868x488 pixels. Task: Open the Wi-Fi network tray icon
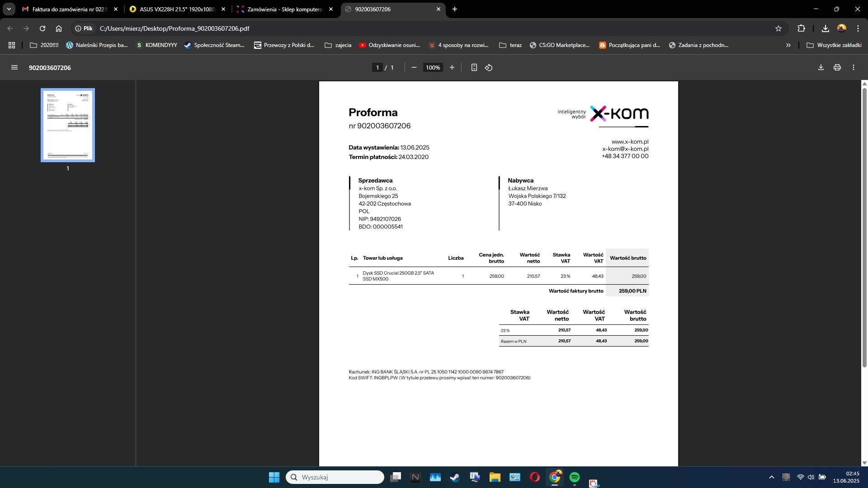[x=800, y=477]
